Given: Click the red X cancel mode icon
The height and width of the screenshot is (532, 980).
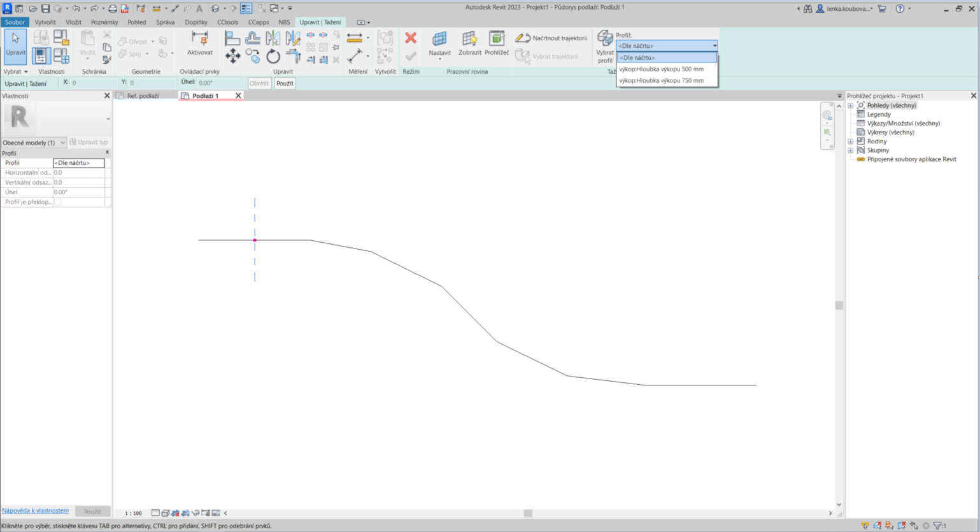Looking at the screenshot, I should 411,38.
